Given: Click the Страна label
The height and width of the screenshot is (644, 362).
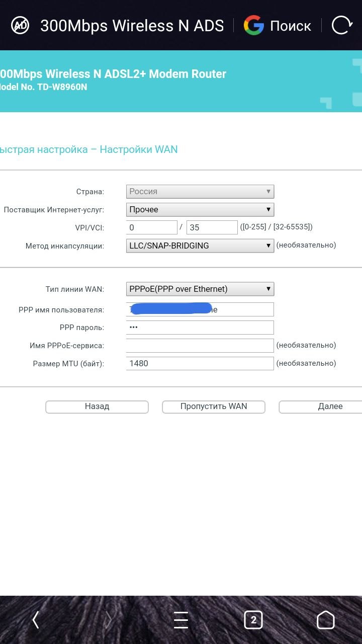Looking at the screenshot, I should (90, 192).
